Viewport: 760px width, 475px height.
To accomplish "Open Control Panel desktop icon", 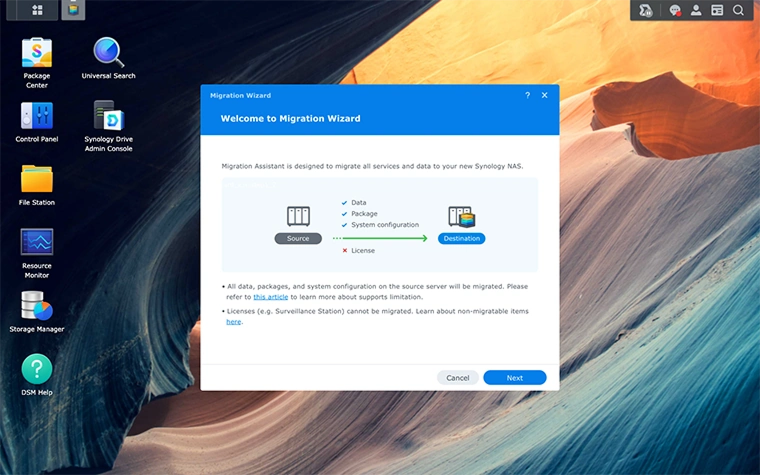I will click(x=37, y=117).
